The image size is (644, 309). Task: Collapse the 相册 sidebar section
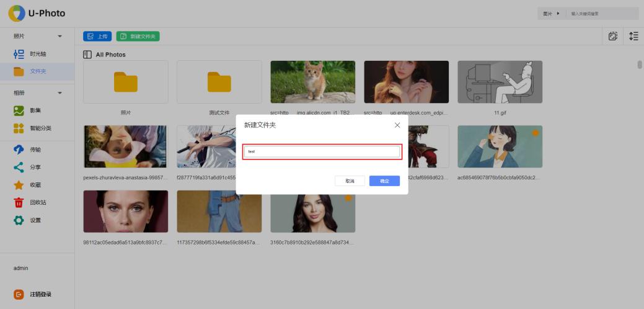pyautogui.click(x=60, y=93)
